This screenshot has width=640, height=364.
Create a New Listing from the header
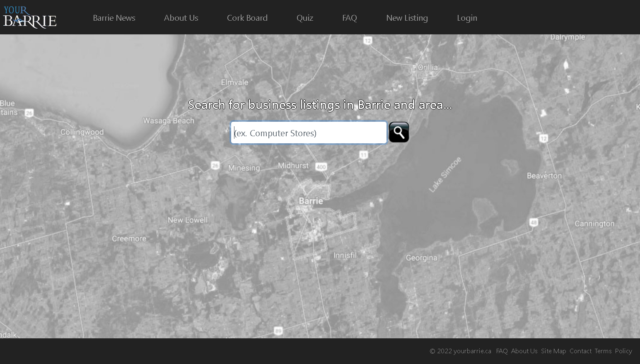pos(407,18)
